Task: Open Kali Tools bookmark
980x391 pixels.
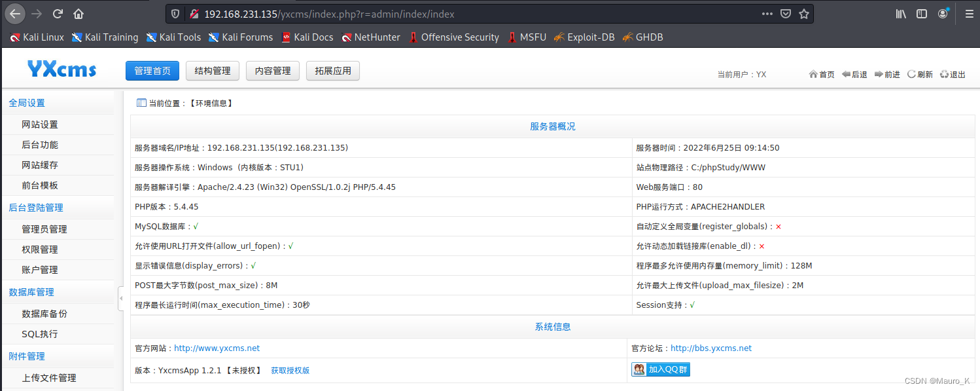Action: click(174, 37)
